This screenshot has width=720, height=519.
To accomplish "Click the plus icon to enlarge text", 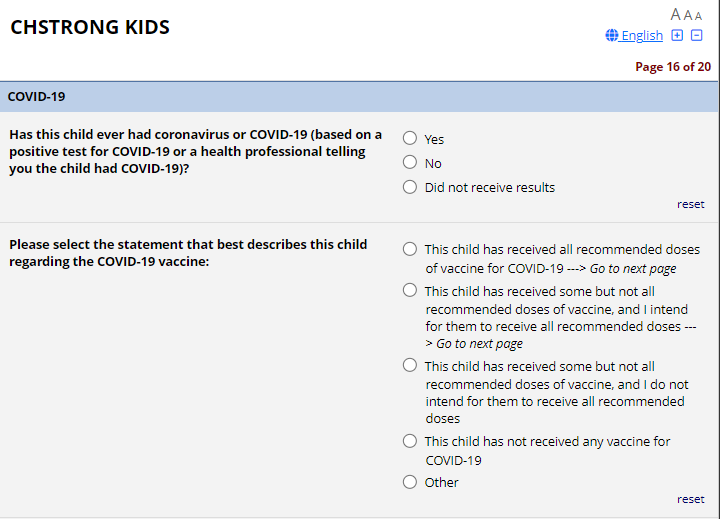I will click(x=677, y=36).
